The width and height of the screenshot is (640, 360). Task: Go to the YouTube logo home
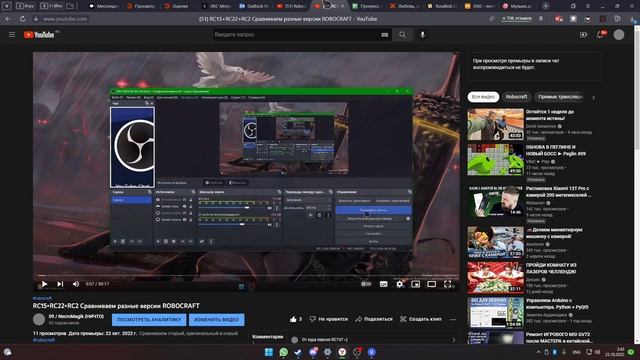tap(39, 35)
